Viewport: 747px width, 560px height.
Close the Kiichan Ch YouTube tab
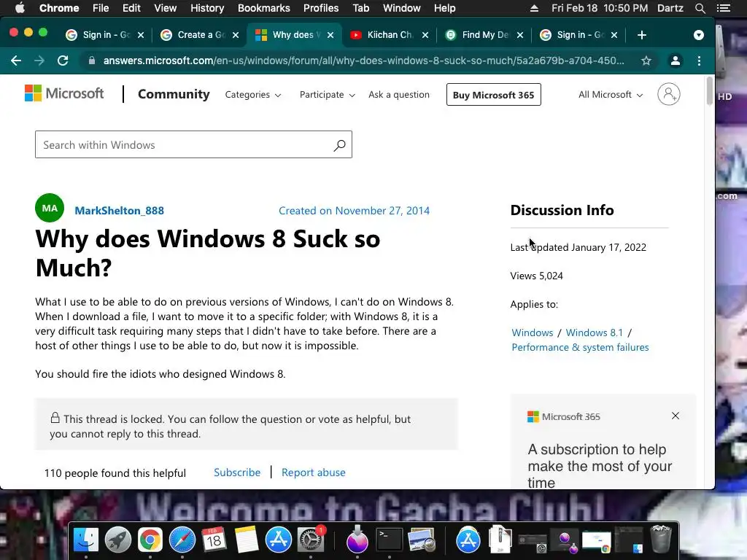425,35
